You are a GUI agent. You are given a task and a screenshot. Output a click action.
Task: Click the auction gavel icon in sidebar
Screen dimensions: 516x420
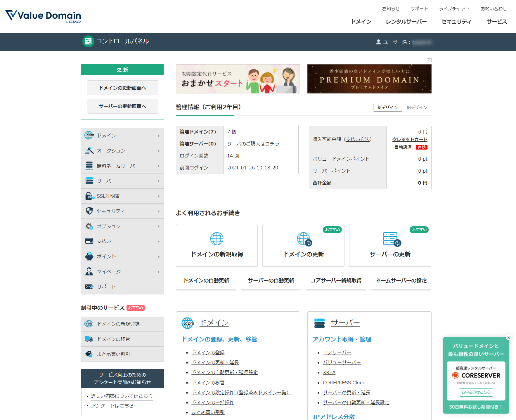89,151
